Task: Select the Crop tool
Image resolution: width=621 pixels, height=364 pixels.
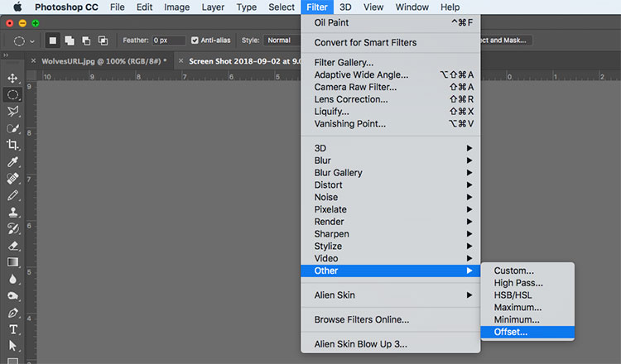Action: [x=12, y=145]
